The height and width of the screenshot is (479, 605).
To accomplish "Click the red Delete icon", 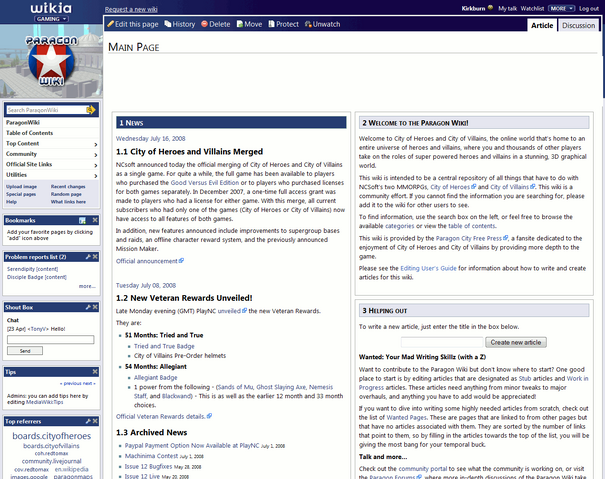I will [x=204, y=24].
